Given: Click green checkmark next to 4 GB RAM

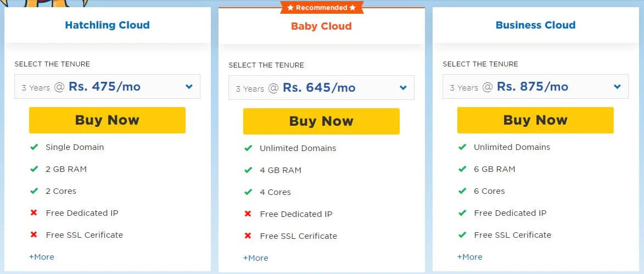Looking at the screenshot, I should pos(248,170).
